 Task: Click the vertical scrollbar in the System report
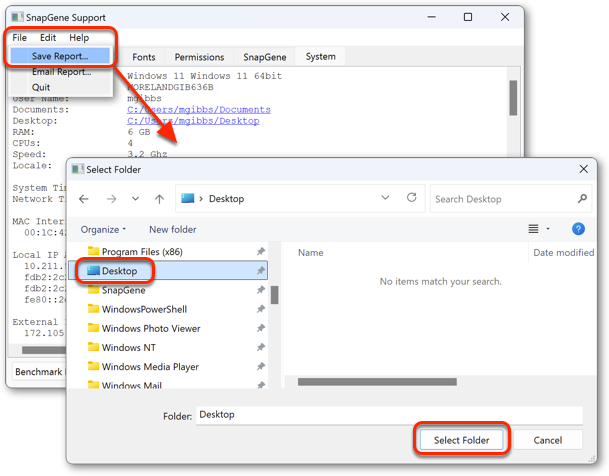click(x=513, y=98)
